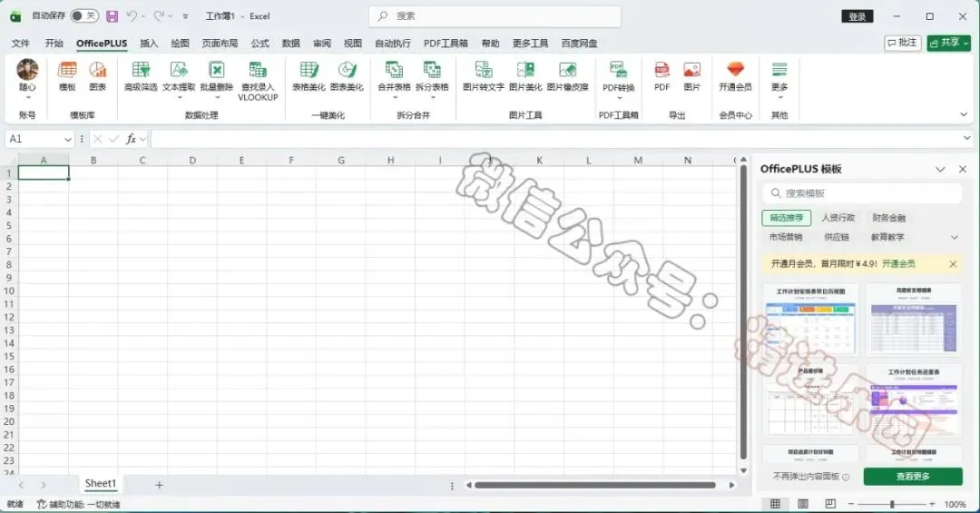Select the Sheet1 tab
Image resolution: width=980 pixels, height=513 pixels.
(101, 484)
